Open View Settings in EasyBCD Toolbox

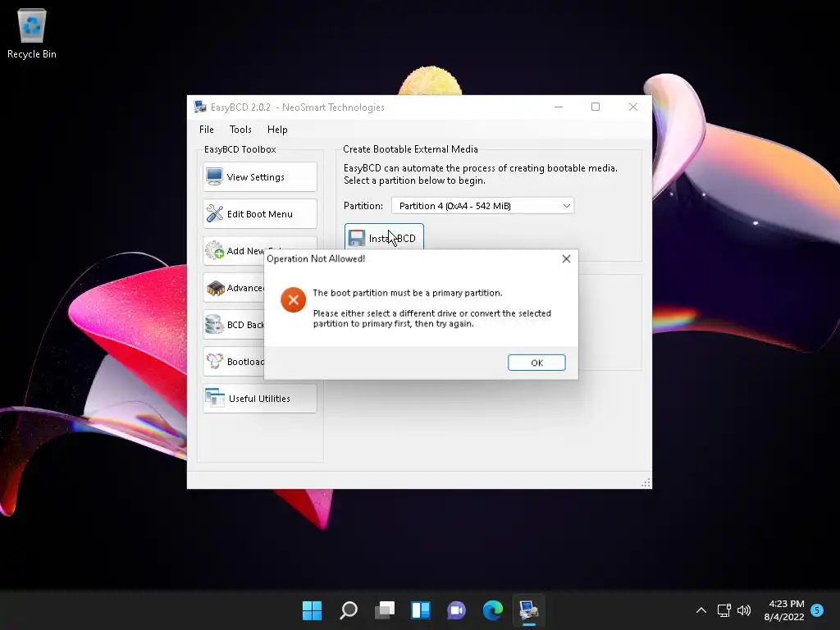(x=260, y=177)
